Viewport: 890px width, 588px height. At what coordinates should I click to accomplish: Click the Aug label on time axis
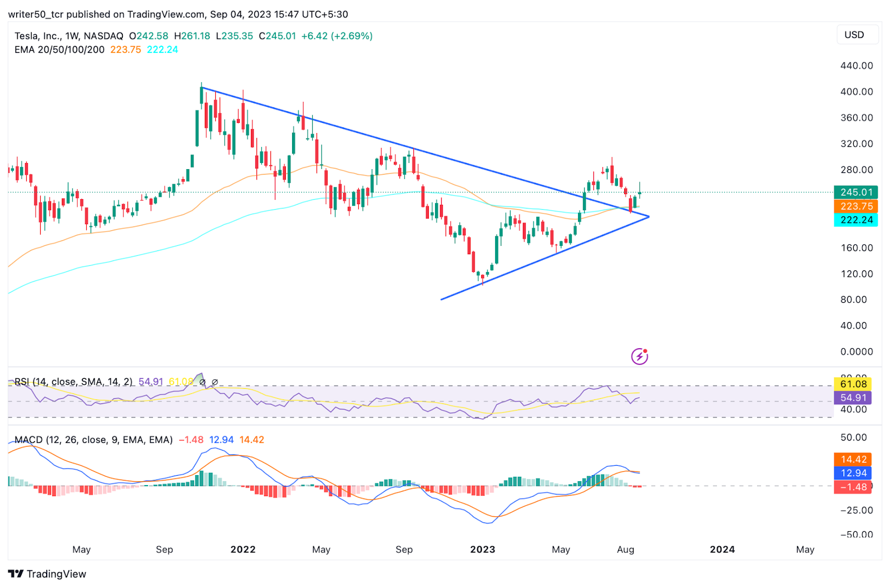(x=626, y=550)
